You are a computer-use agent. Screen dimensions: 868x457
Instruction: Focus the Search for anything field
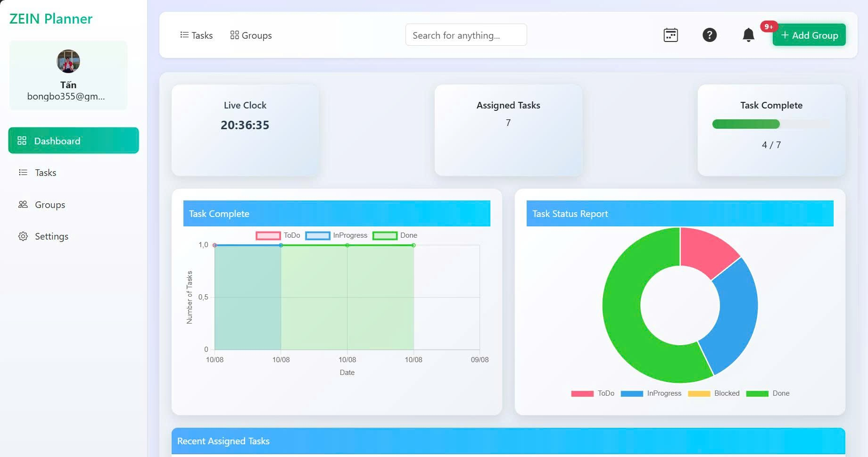466,35
